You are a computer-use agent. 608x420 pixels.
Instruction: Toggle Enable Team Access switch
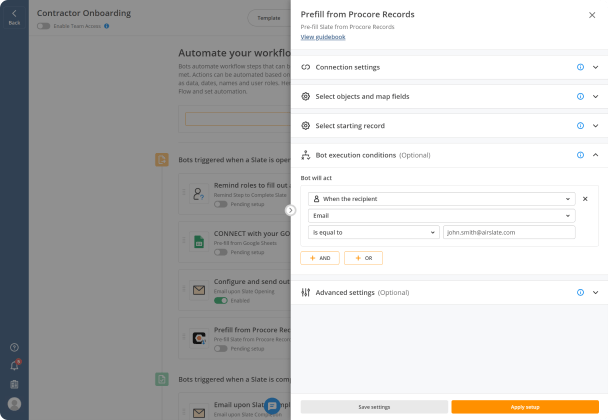pos(43,26)
